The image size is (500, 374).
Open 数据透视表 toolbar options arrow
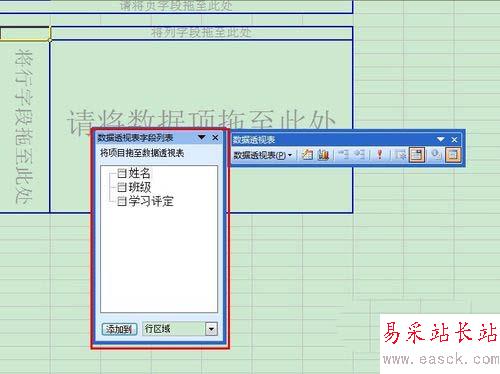point(441,139)
